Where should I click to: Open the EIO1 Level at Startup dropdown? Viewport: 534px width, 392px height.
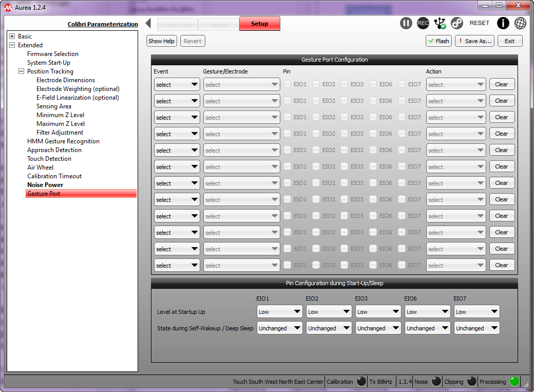[279, 312]
